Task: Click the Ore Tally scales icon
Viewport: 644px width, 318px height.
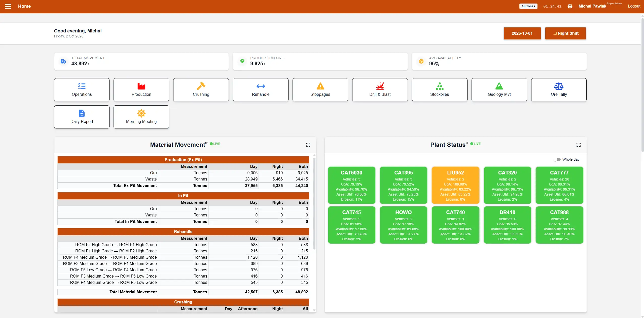Action: (x=559, y=86)
